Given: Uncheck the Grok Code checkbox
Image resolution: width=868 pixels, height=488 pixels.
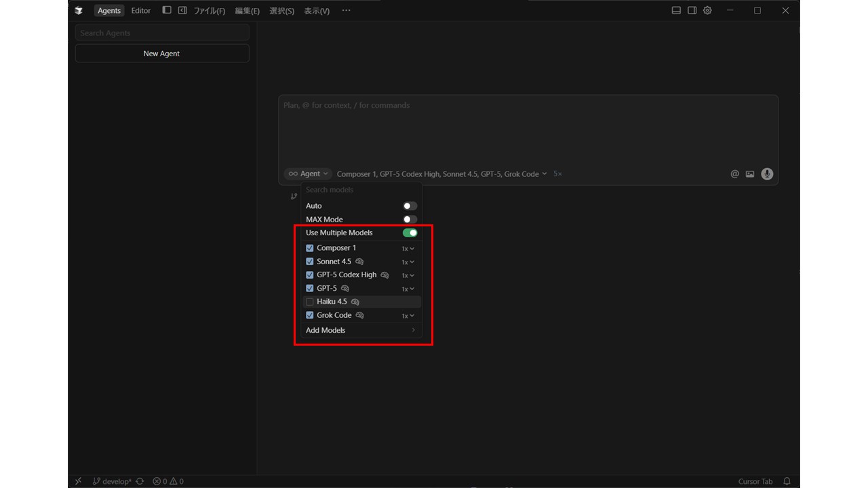Looking at the screenshot, I should click(310, 315).
